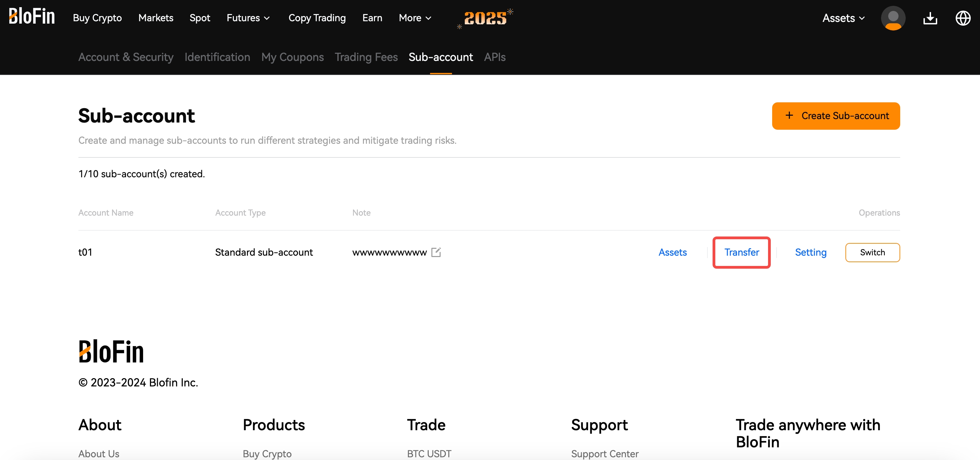Switch to Identification tab
Screen dimensions: 980x460
pyautogui.click(x=217, y=57)
